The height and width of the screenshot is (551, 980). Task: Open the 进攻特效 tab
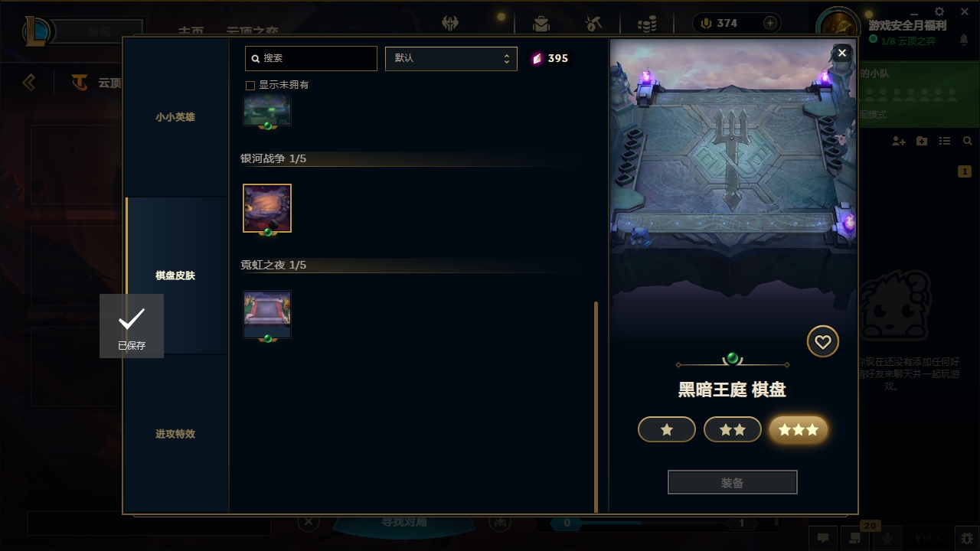pos(176,434)
